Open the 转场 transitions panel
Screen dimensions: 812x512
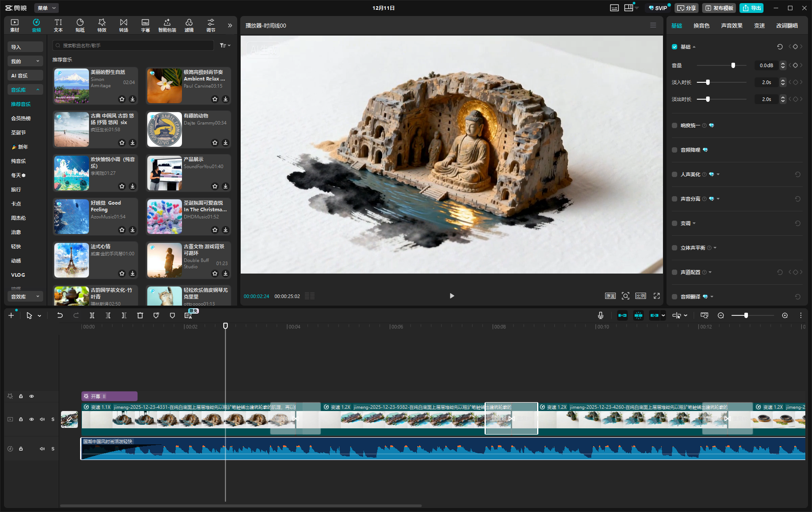click(124, 25)
